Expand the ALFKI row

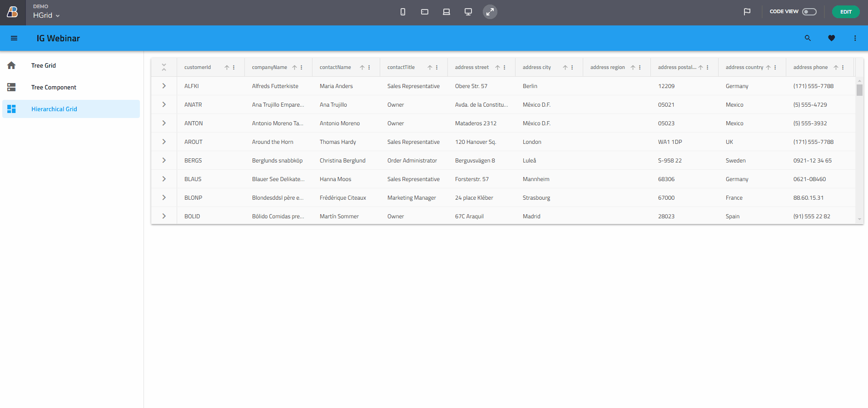[x=164, y=86]
